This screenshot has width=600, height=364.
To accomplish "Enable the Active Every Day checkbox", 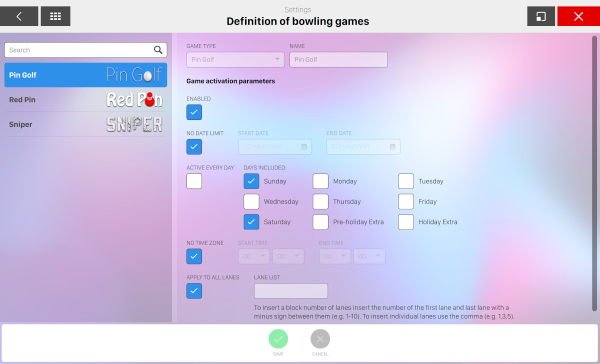I will (194, 181).
